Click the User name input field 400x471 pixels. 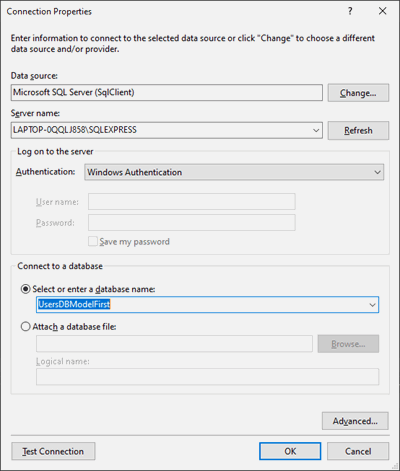(x=192, y=202)
